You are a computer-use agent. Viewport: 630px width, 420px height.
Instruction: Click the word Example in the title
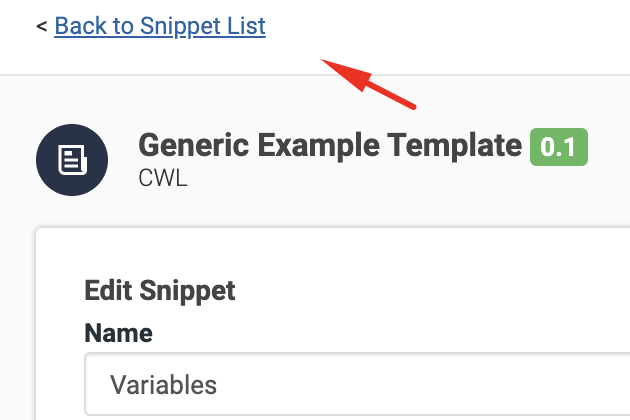click(x=318, y=145)
